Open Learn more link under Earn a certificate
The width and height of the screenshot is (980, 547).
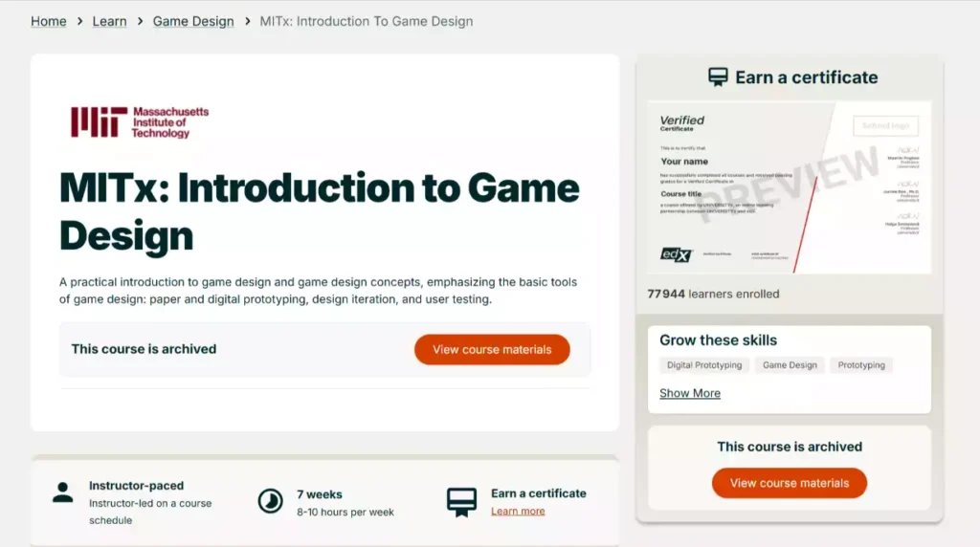(518, 511)
